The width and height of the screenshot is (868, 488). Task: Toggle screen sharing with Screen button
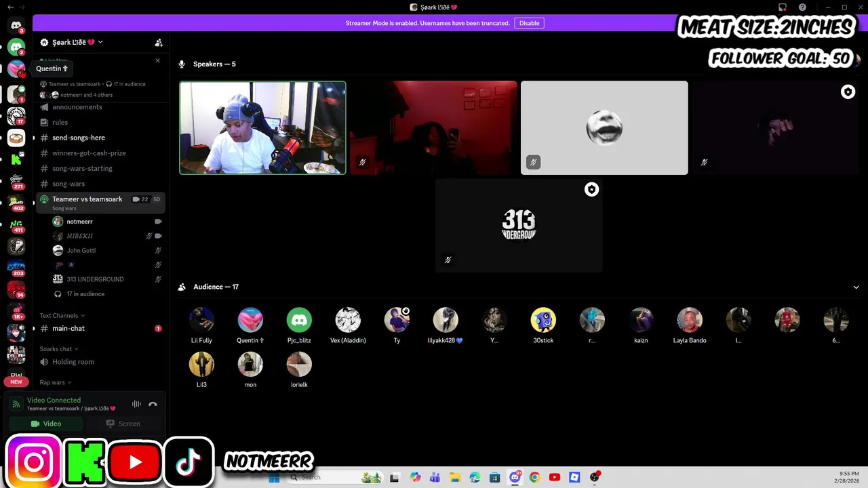tap(123, 424)
